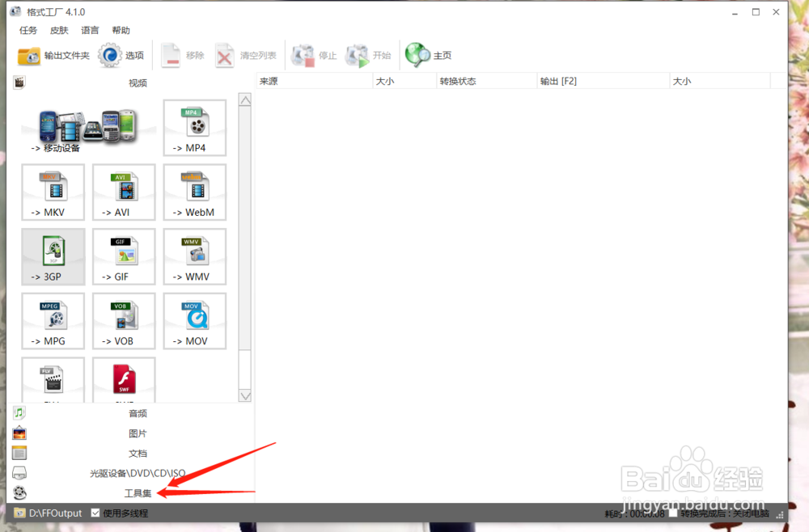Choose the -> GIF conversion icon
The image size is (809, 532).
pos(124,257)
